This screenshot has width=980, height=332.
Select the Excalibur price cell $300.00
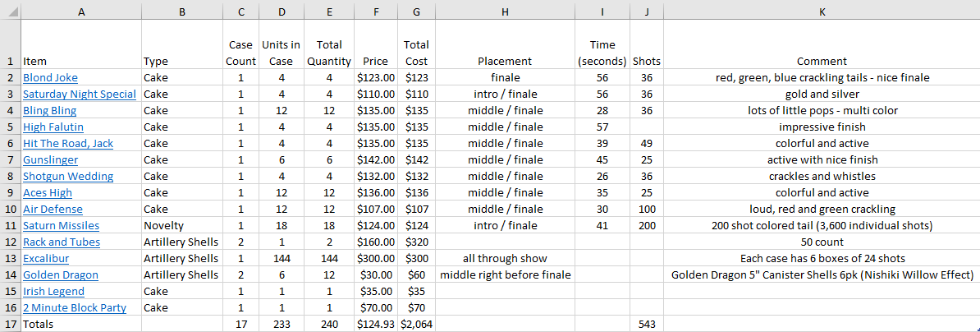[376, 258]
